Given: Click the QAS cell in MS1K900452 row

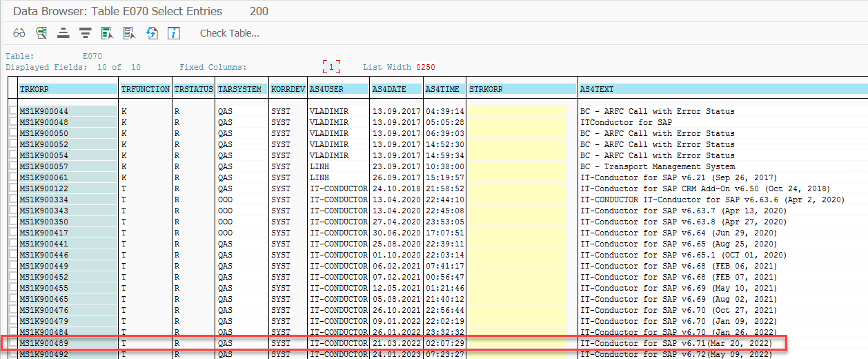Looking at the screenshot, I should pyautogui.click(x=225, y=277).
